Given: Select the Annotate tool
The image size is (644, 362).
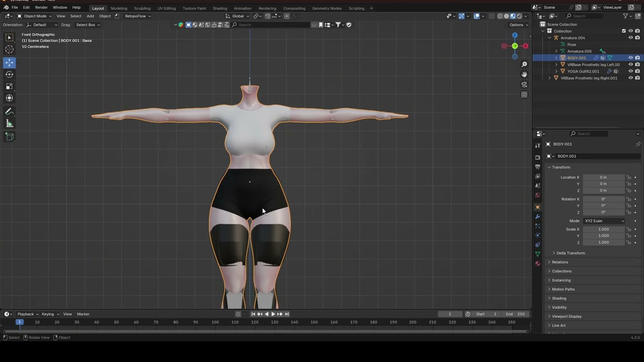Looking at the screenshot, I should pos(10,112).
